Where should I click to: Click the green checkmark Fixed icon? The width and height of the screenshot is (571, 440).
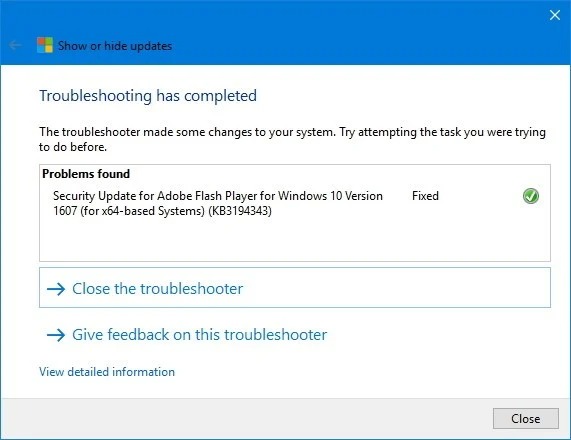531,196
